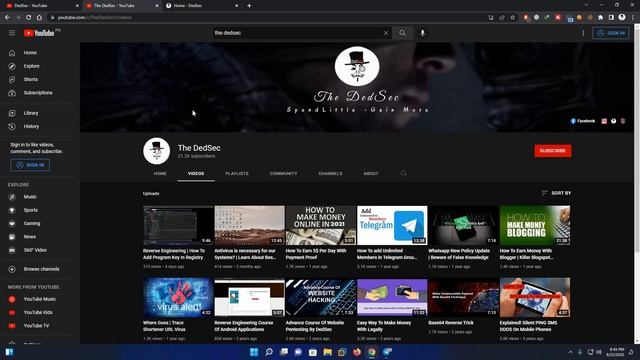Switch to Playlists tab
This screenshot has width=640, height=360.
237,173
